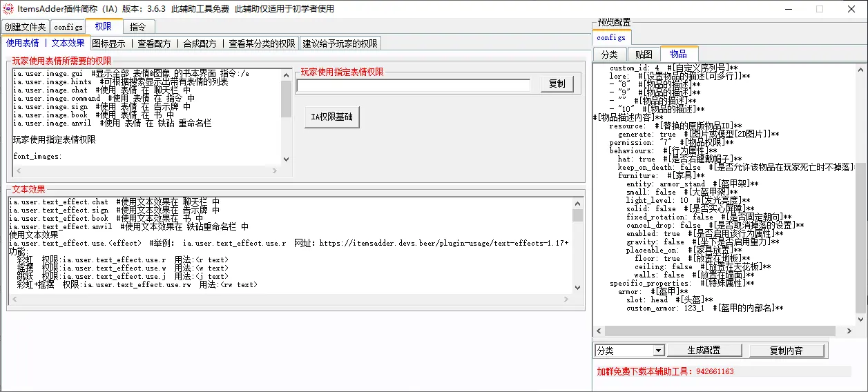Select the configs tab in 预览配置 panel

coord(612,37)
